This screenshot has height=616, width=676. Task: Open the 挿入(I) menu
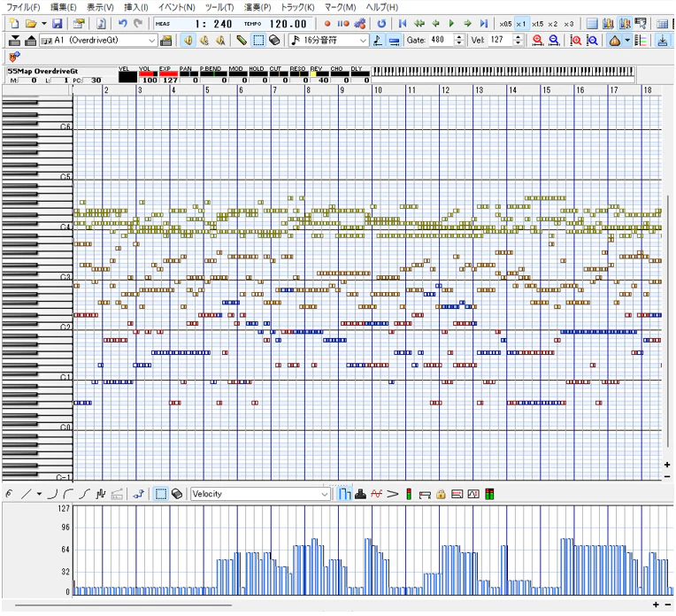[x=135, y=7]
